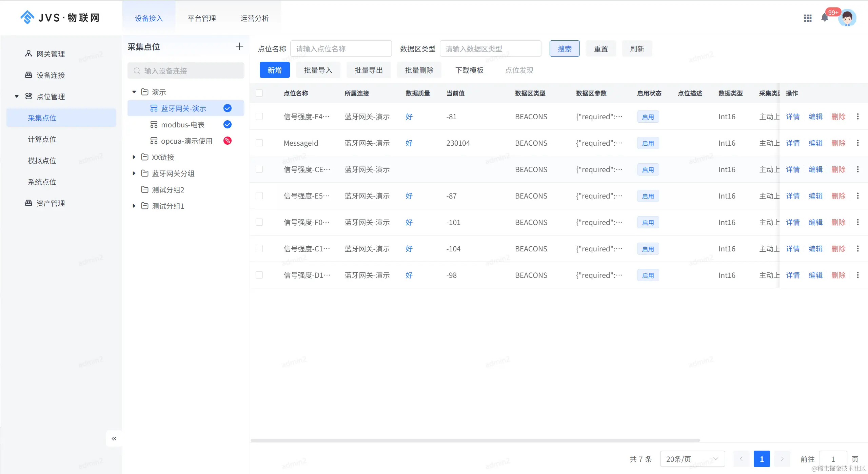This screenshot has width=868, height=474.
Task: Open the 20条/页 page size dropdown
Action: click(x=692, y=459)
